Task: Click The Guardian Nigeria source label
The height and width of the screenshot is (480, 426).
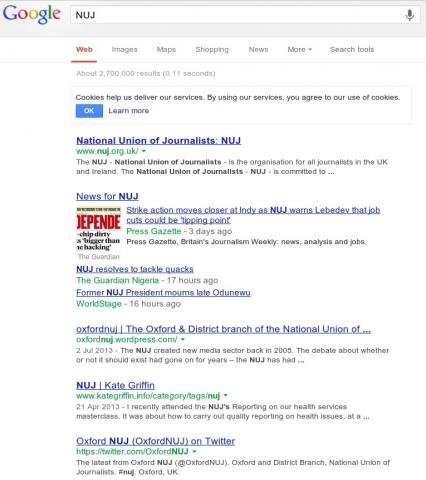Action: pyautogui.click(x=117, y=280)
